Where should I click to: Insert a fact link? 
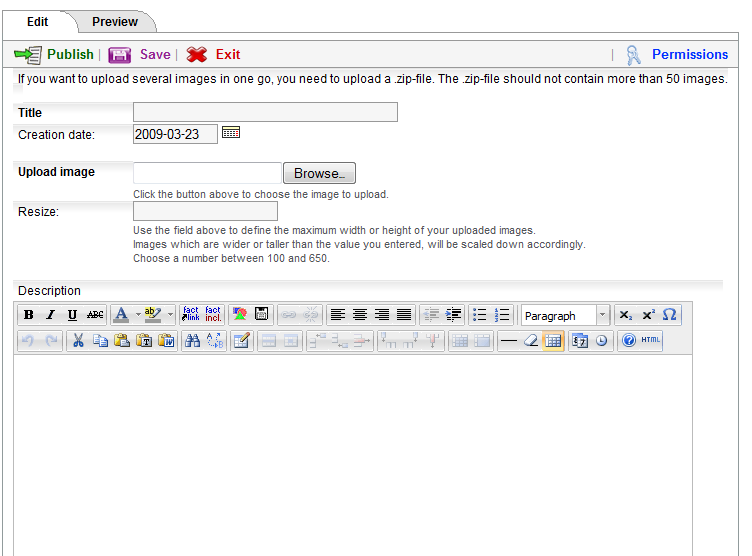pos(190,315)
